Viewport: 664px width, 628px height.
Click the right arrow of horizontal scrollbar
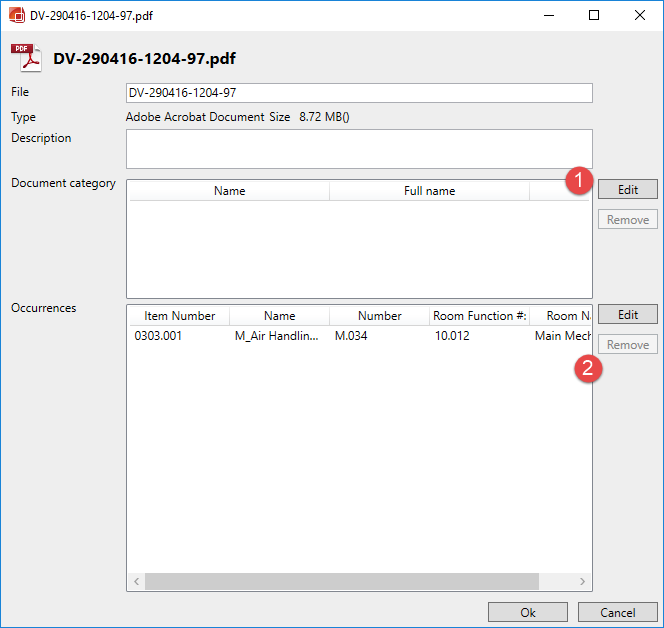point(585,582)
